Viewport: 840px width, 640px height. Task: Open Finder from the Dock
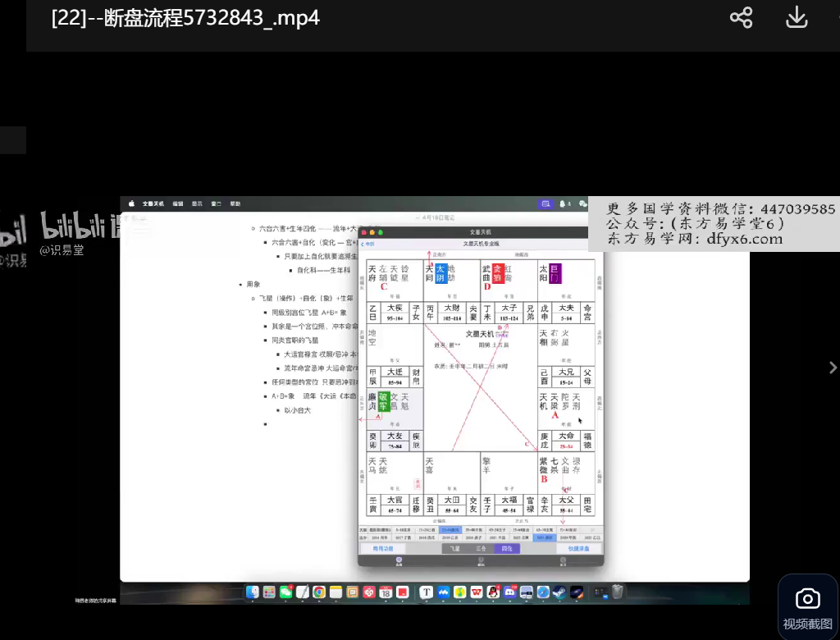click(253, 592)
